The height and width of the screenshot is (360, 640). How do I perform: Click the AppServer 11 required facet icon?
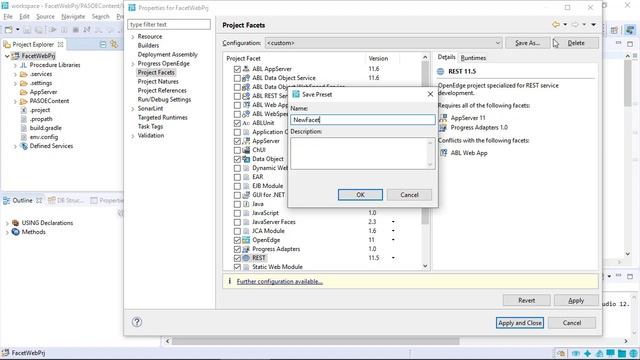click(x=443, y=118)
